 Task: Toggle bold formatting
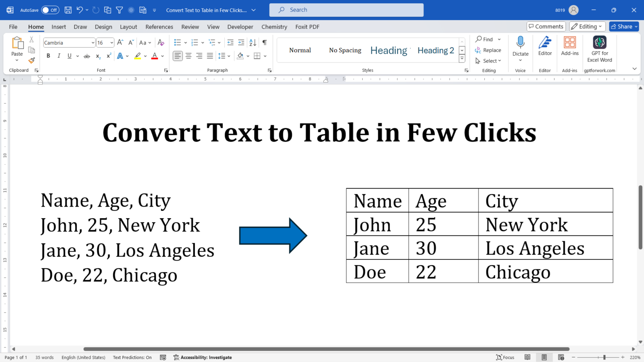(x=48, y=55)
